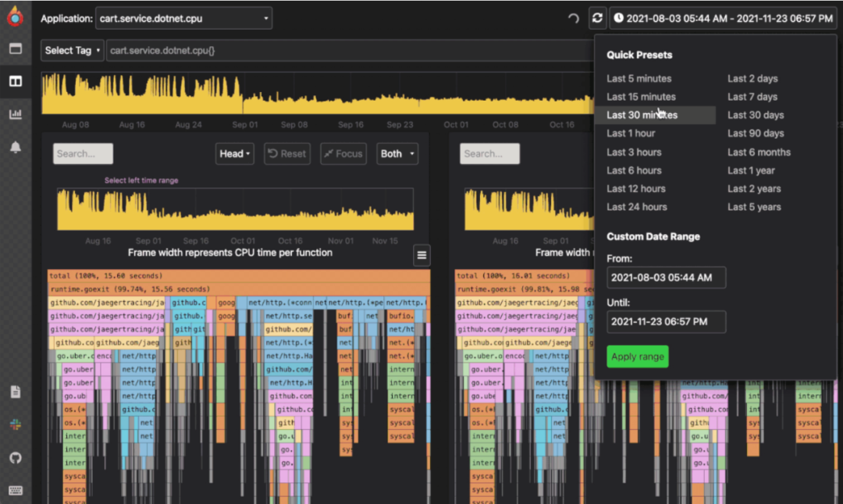Click the Select left time range label

coord(140,180)
